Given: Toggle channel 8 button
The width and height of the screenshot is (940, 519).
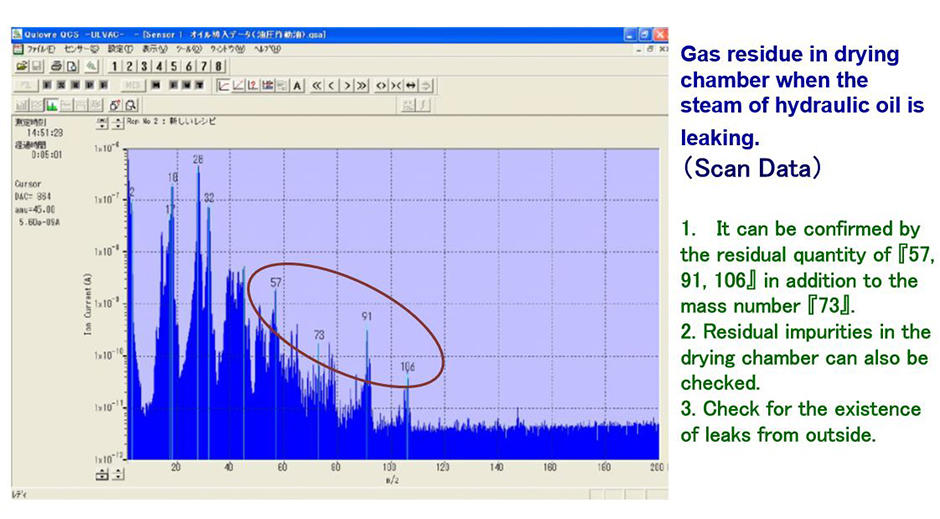Looking at the screenshot, I should (218, 66).
